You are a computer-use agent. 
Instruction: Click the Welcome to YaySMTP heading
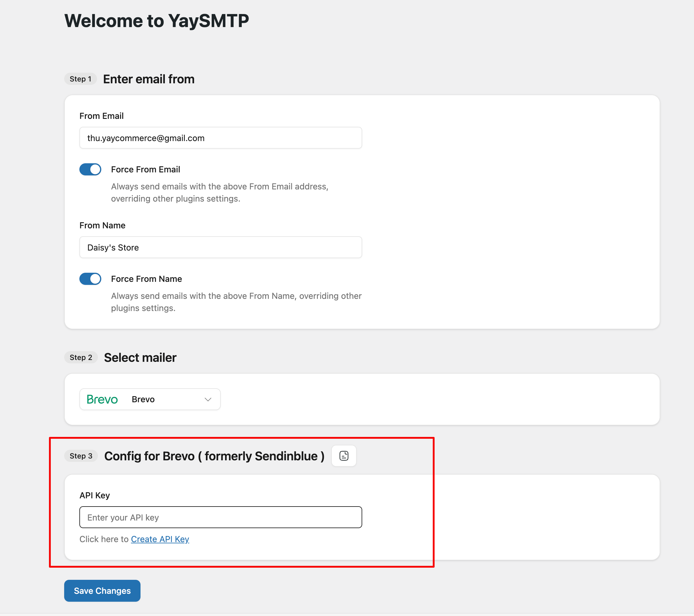click(x=157, y=21)
